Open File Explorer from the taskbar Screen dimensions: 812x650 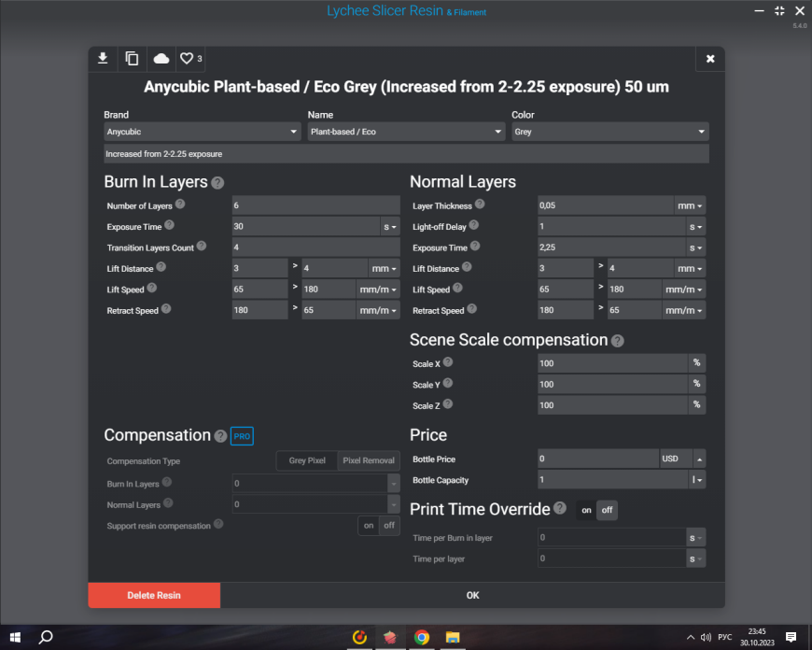coord(453,637)
